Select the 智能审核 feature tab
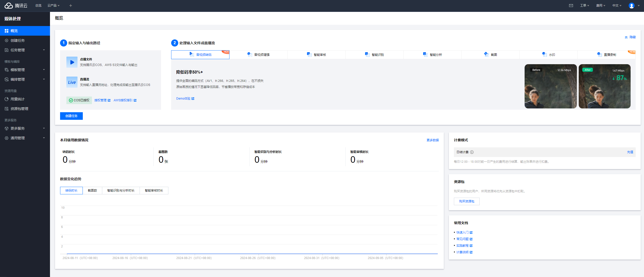Screen dimensions: 644x277 [x=316, y=55]
